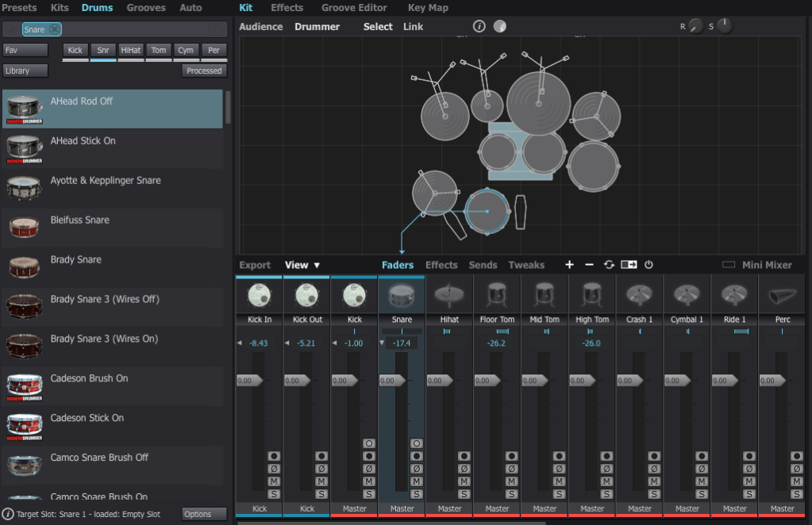Toggle the Mini Mixer checkbox
The image size is (812, 525).
(x=728, y=265)
